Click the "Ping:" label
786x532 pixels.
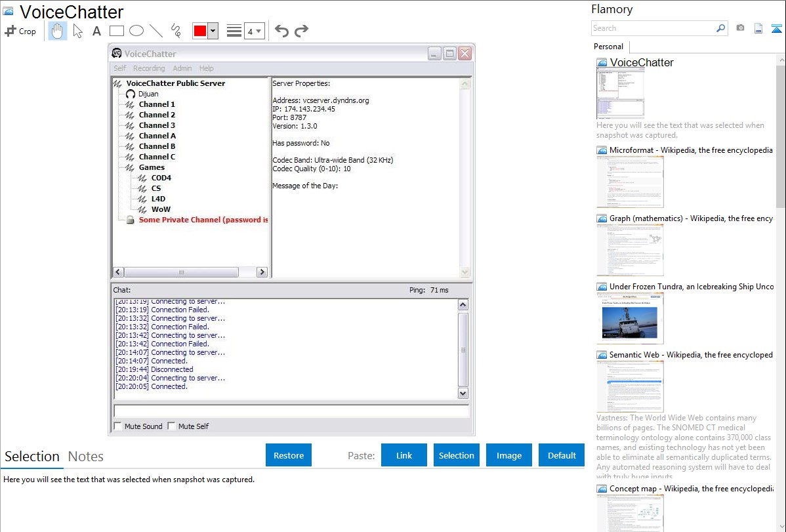tap(417, 290)
